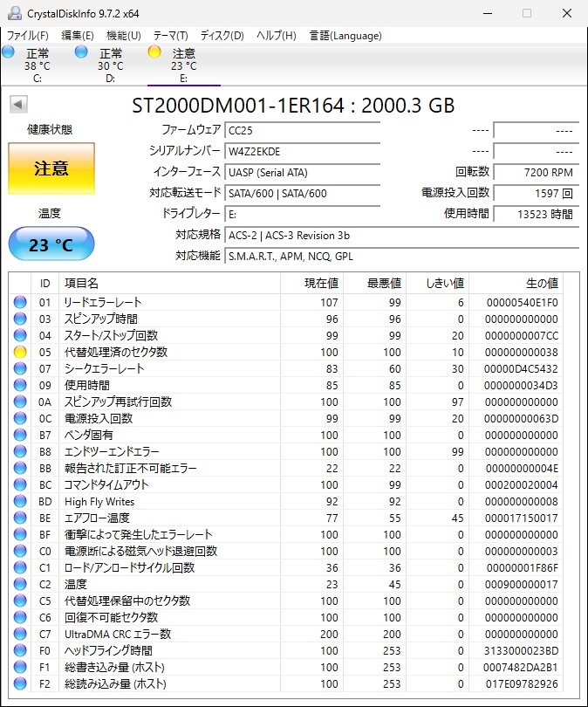Click the 電源断による磁気ヘッド退避回数 row name
Viewport: 588px width, 707px height.
[140, 551]
